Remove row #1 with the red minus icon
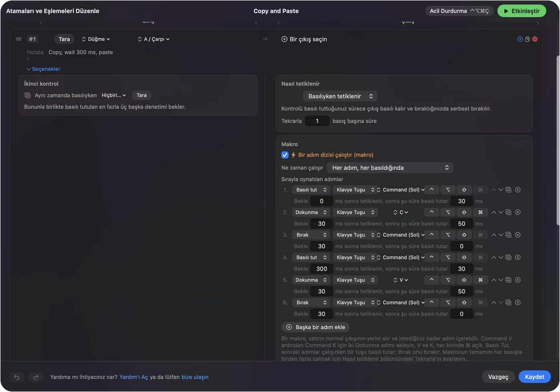 click(x=535, y=39)
